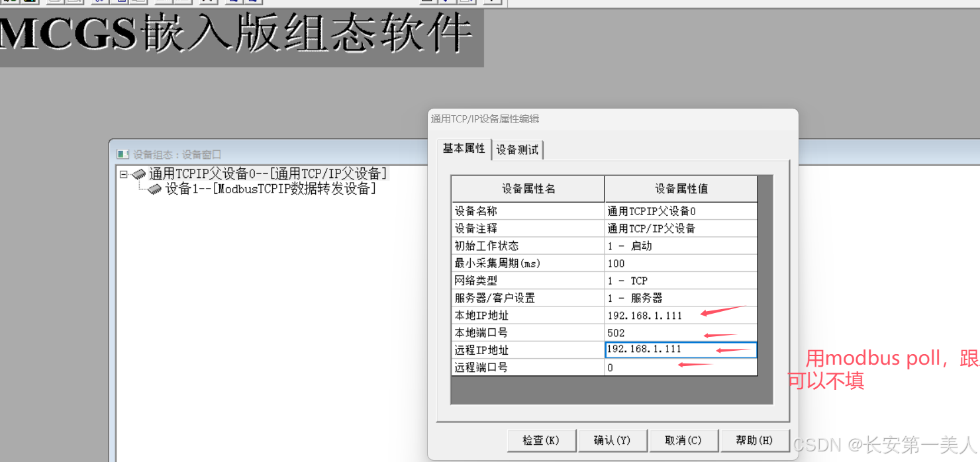Open the 设备测试 tab
Screen dimensions: 980x462
[517, 150]
